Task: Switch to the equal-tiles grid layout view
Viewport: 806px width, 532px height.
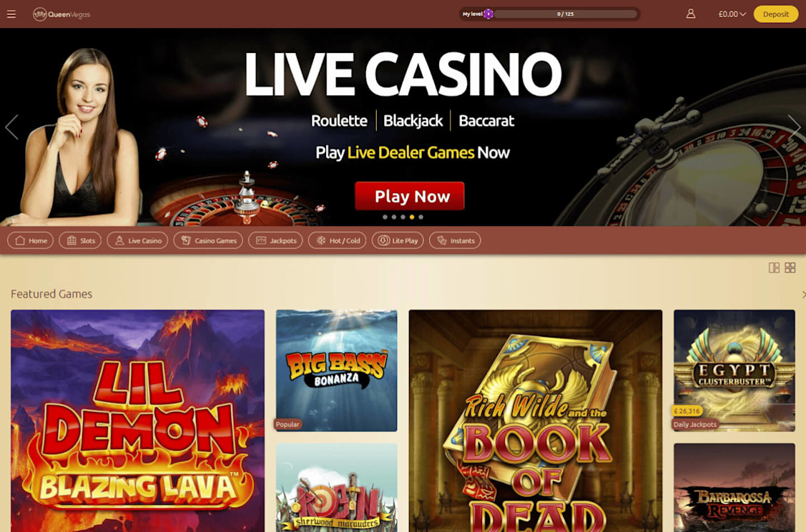Action: (x=790, y=268)
